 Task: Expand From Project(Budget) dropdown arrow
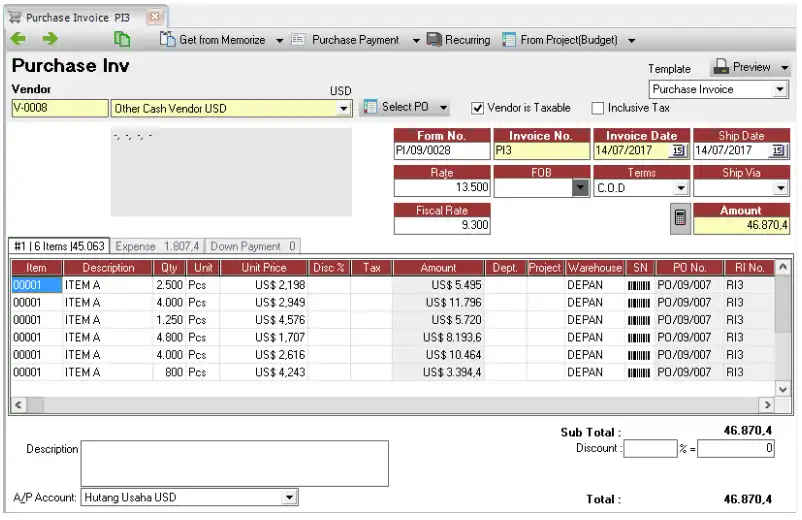coord(632,40)
